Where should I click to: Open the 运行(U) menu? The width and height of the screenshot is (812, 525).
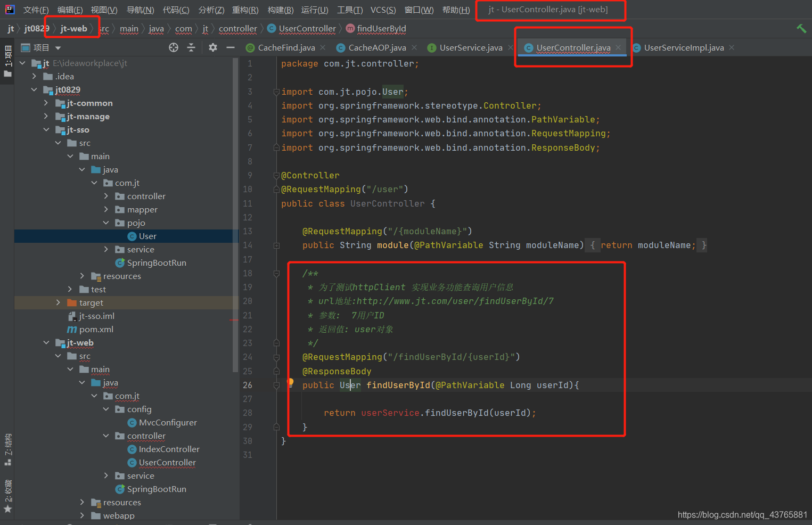315,10
